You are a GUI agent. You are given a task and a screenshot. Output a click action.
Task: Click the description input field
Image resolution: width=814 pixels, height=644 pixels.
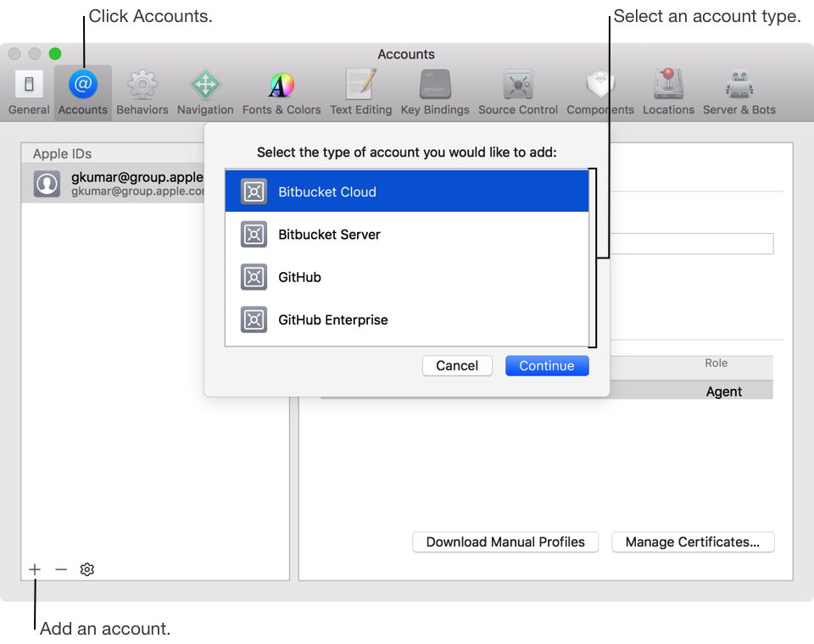[692, 243]
